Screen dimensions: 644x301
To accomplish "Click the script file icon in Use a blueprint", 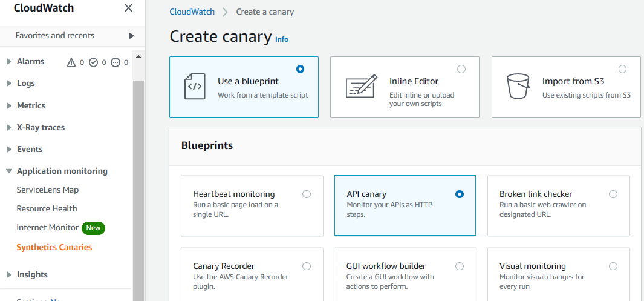I will coord(195,86).
